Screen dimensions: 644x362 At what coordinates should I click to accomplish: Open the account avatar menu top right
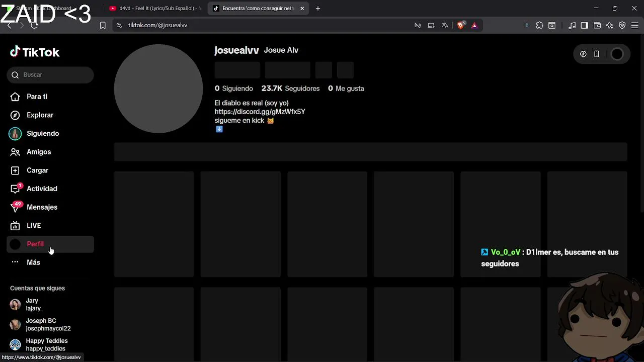[x=617, y=54]
